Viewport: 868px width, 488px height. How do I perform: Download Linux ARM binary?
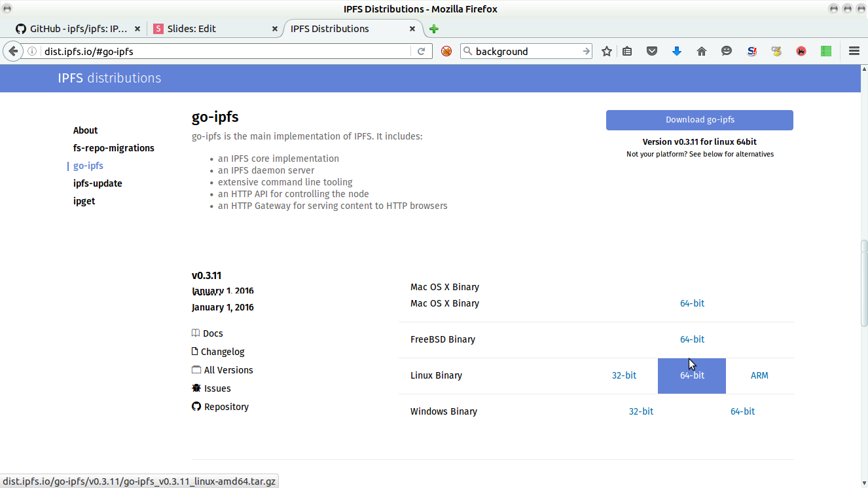759,375
